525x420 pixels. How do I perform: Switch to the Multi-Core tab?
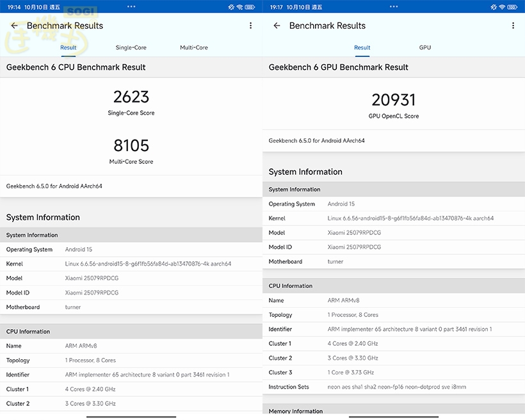click(x=193, y=47)
